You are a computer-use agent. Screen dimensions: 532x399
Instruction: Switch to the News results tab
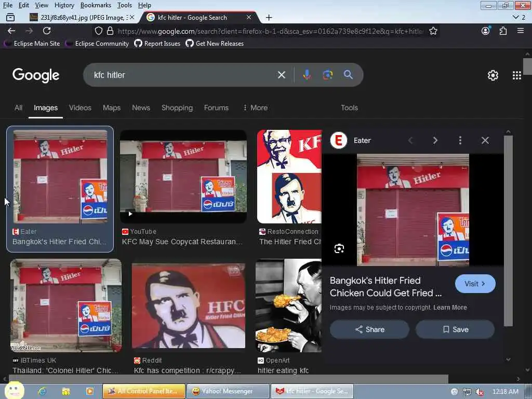(141, 108)
